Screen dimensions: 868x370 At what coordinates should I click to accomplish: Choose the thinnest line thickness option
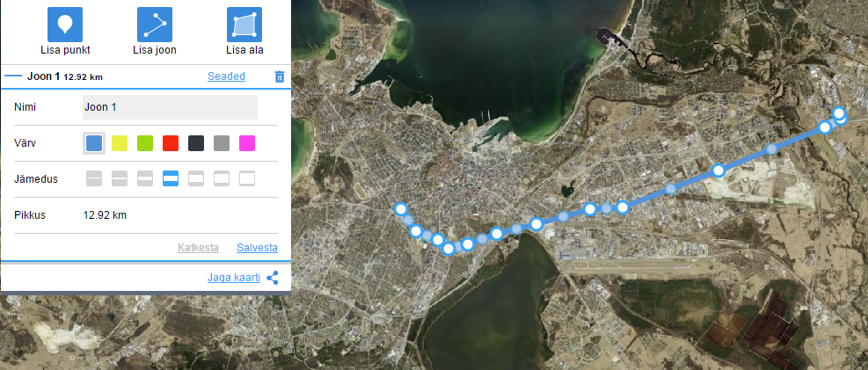coord(94,178)
